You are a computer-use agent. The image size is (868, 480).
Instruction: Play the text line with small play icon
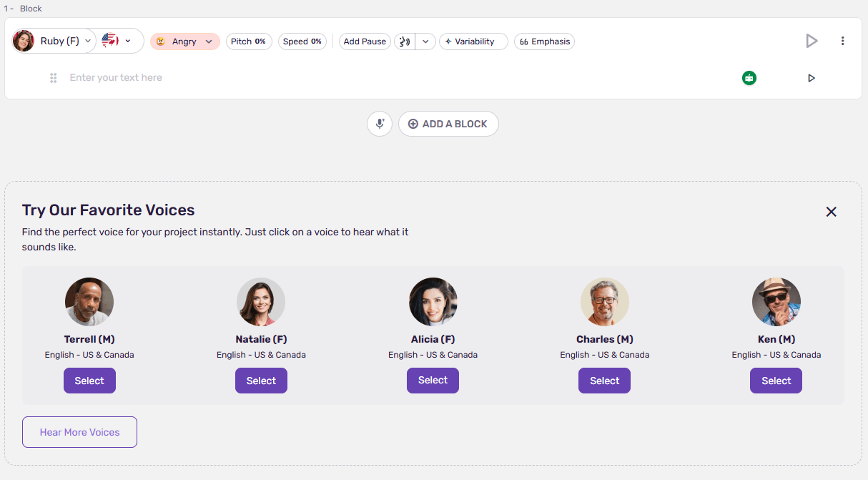[811, 78]
